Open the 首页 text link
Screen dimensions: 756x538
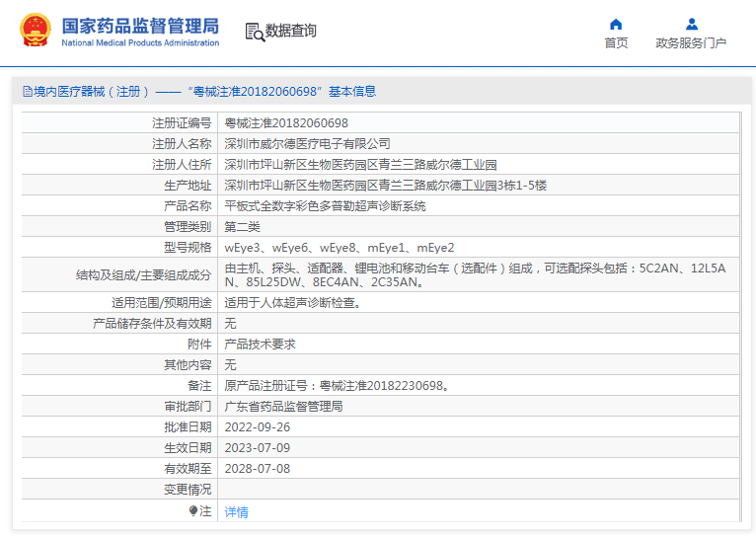click(616, 43)
